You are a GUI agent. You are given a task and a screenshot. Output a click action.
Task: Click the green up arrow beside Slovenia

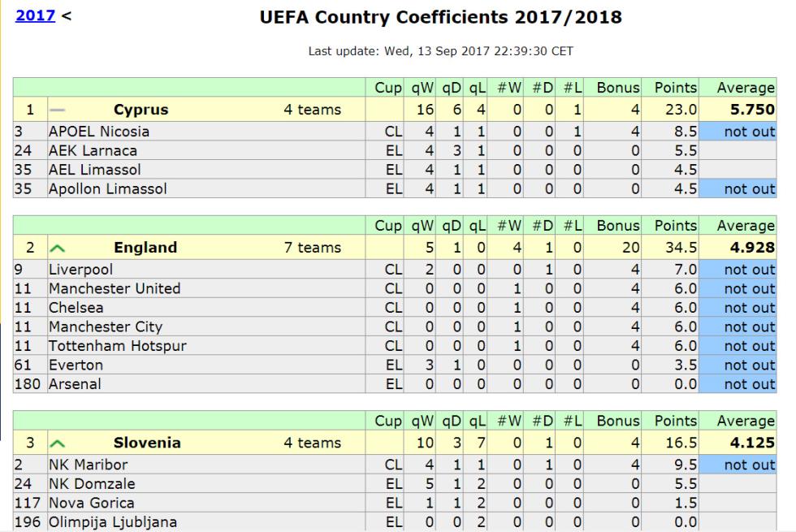point(58,443)
